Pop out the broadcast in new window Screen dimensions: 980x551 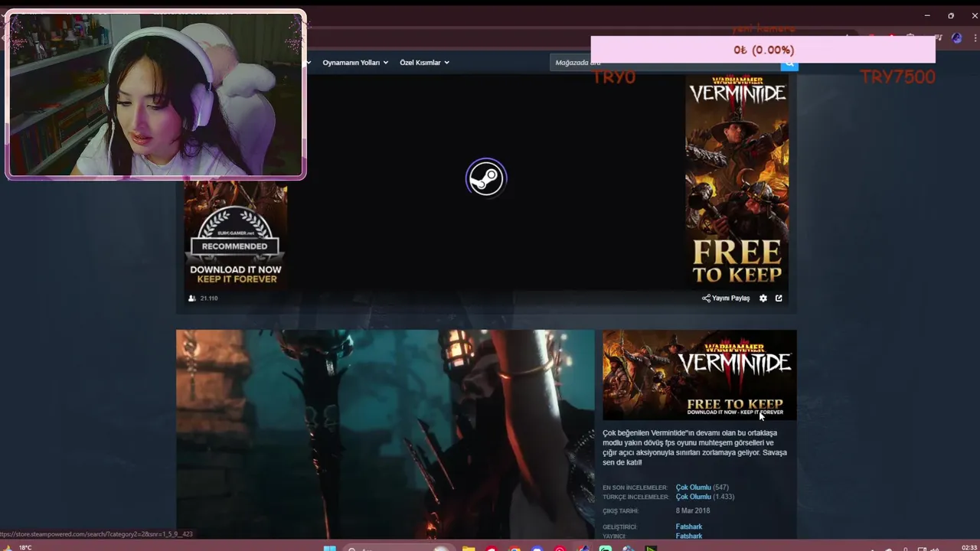click(779, 298)
